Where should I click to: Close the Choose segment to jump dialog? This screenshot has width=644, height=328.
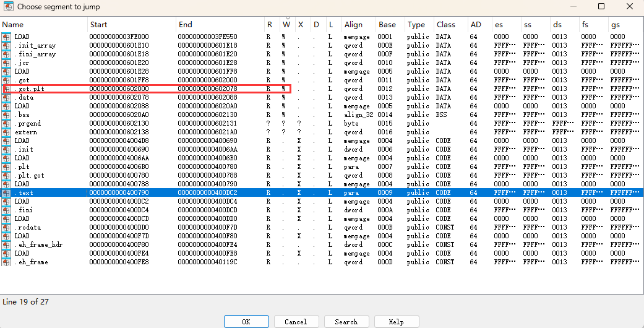tap(629, 6)
